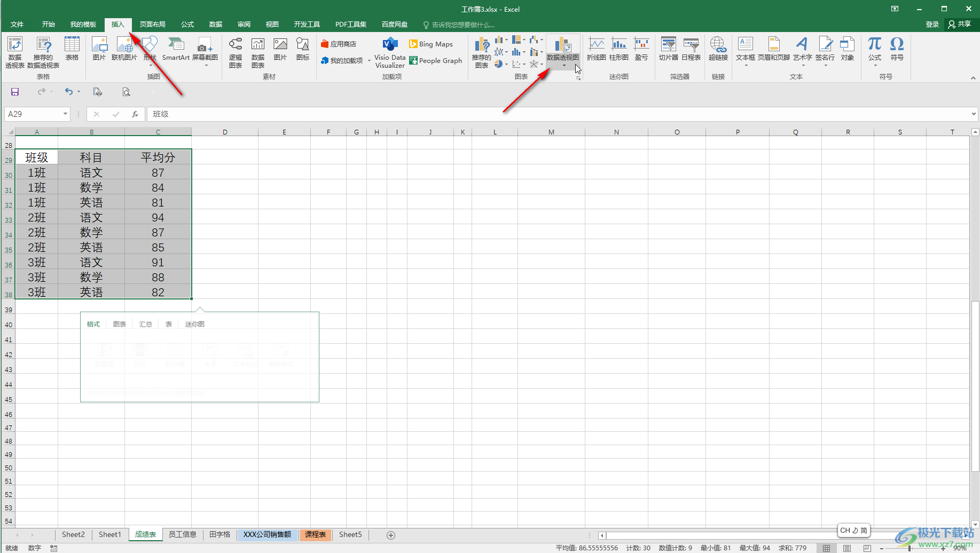Click the zoom out minus button
The image size is (980, 553).
pos(882,548)
